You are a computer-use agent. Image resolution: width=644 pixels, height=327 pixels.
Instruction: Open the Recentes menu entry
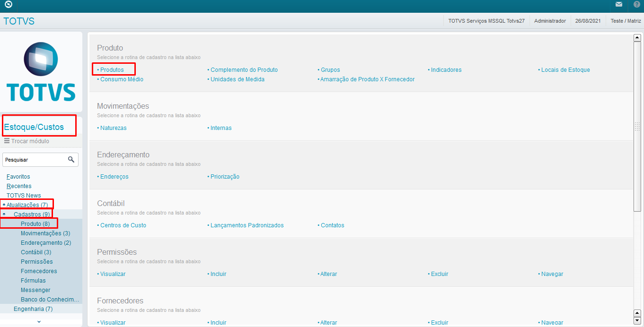click(x=19, y=186)
